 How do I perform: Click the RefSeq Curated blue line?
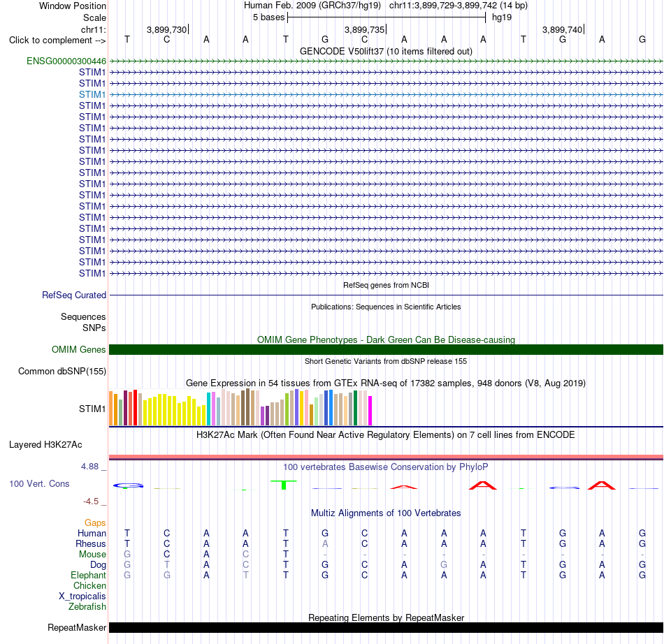click(x=386, y=295)
